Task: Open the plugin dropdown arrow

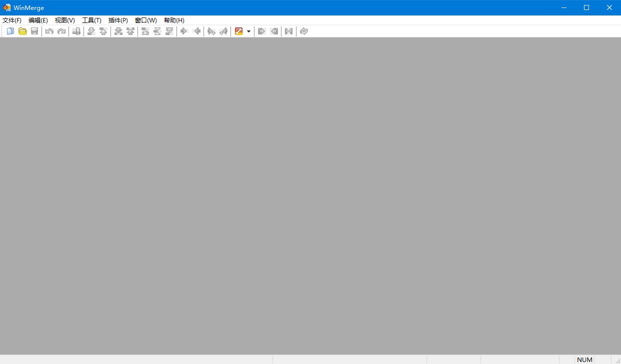Action: point(248,31)
